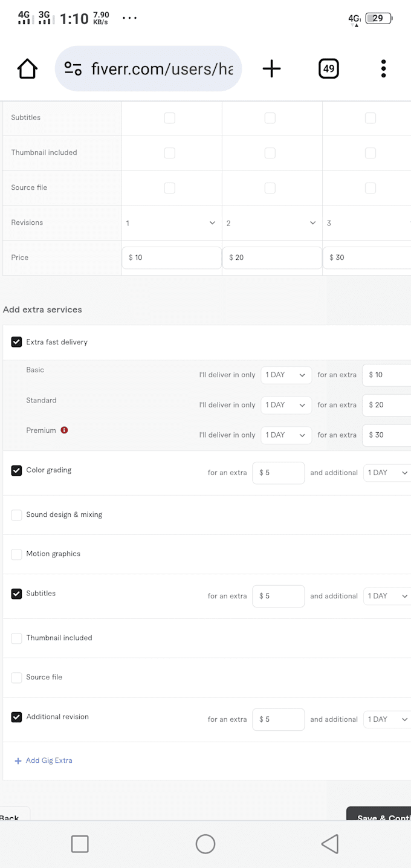Open Basic fast delivery days dropdown
Viewport: 411px width, 868px height.
point(286,375)
